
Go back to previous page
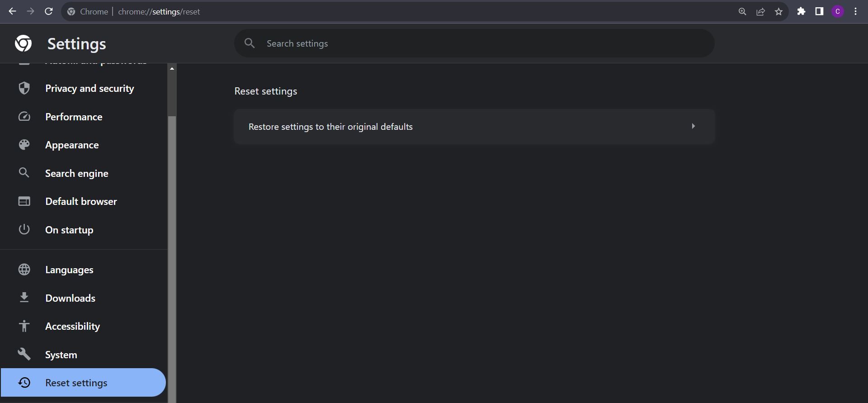tap(12, 11)
